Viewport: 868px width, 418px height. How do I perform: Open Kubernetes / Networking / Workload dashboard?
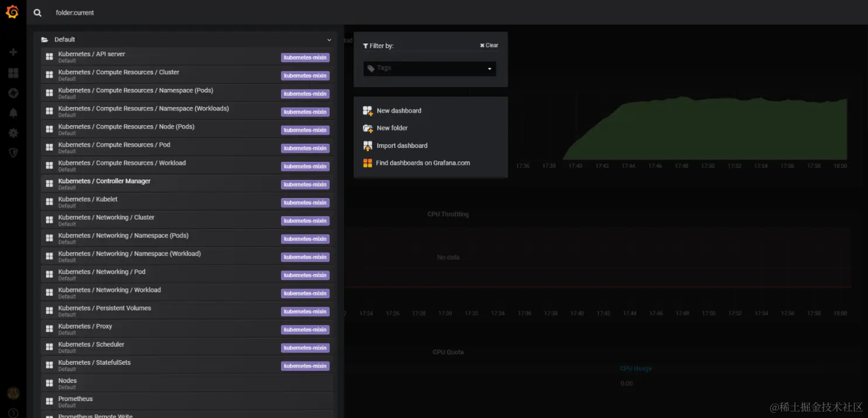click(187, 292)
